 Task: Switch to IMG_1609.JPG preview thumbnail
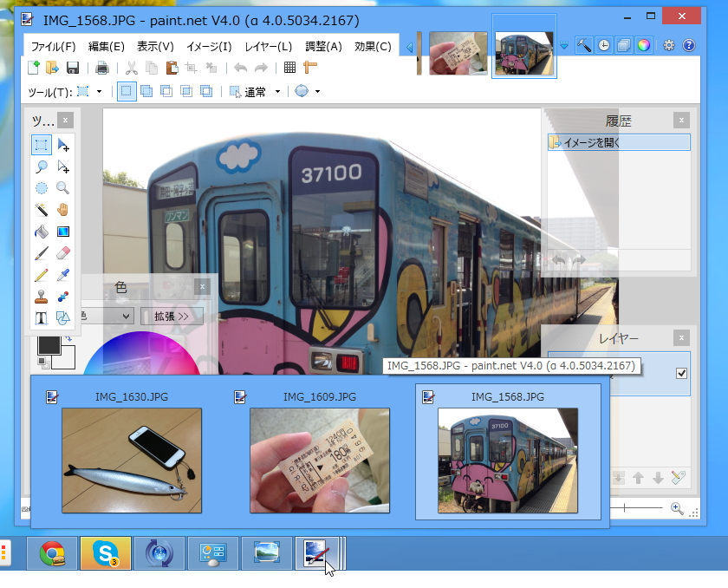[x=320, y=461]
